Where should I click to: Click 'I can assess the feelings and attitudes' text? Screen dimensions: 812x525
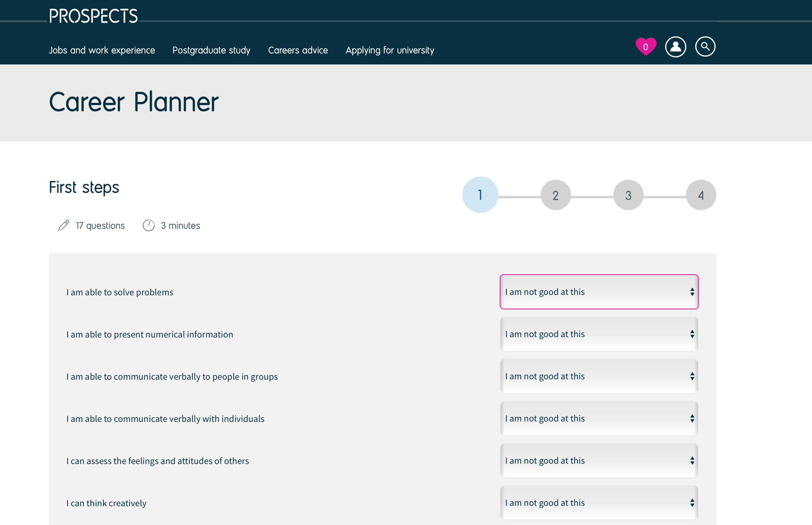tap(158, 461)
